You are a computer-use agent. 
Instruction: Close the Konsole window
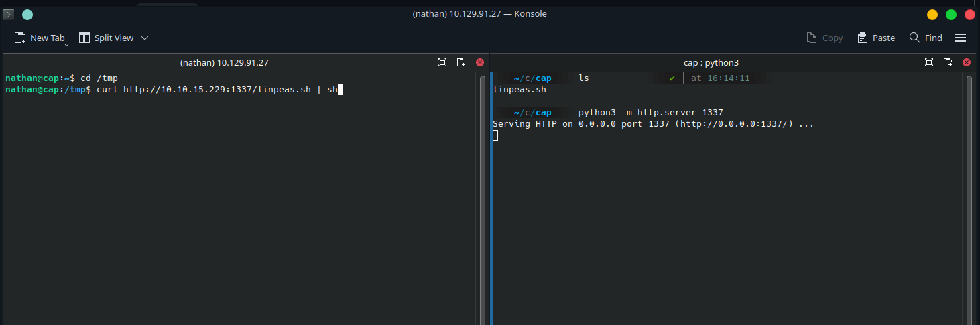970,14
